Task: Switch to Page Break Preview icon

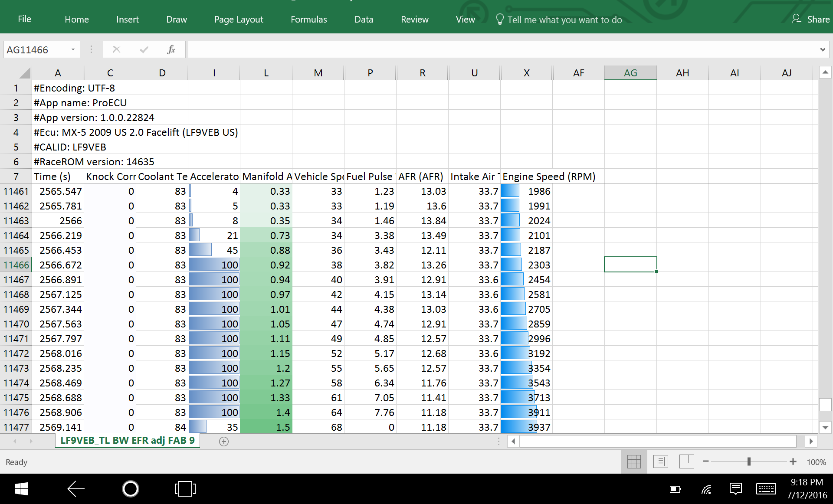Action: coord(686,461)
